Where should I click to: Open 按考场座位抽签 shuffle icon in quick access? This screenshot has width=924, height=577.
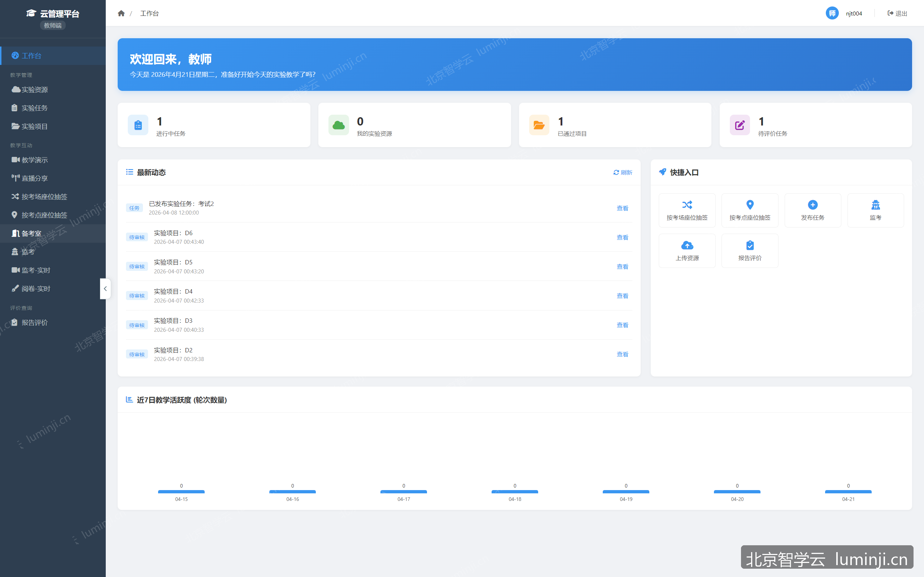(x=687, y=205)
